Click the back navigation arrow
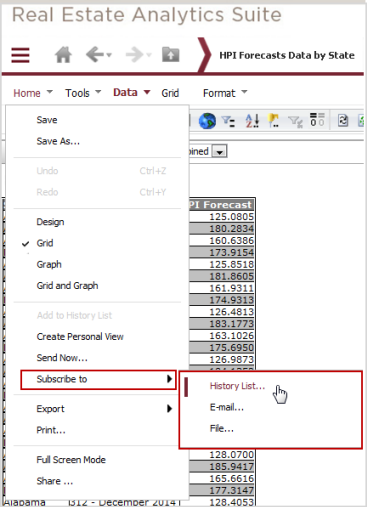Image resolution: width=367 pixels, height=507 pixels. pyautogui.click(x=95, y=55)
